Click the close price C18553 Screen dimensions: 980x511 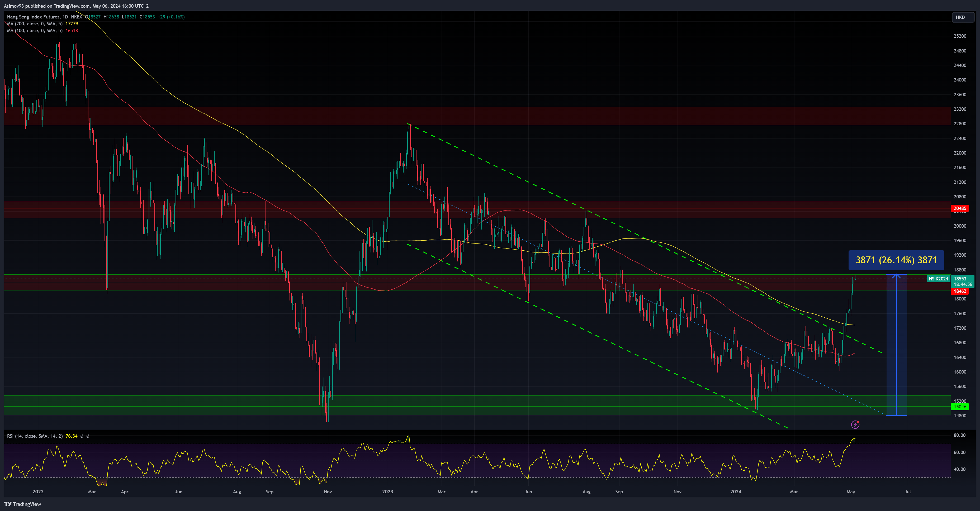click(147, 17)
